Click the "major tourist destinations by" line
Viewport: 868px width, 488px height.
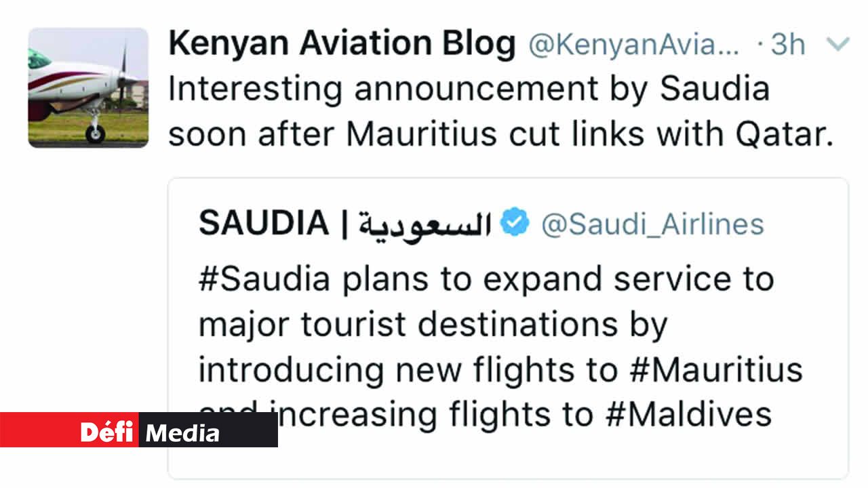(433, 324)
